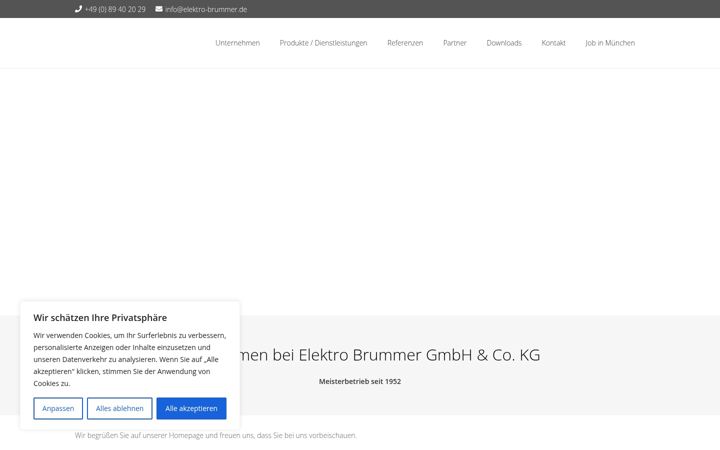Open the Job in München page
720x450 pixels.
pyautogui.click(x=610, y=43)
